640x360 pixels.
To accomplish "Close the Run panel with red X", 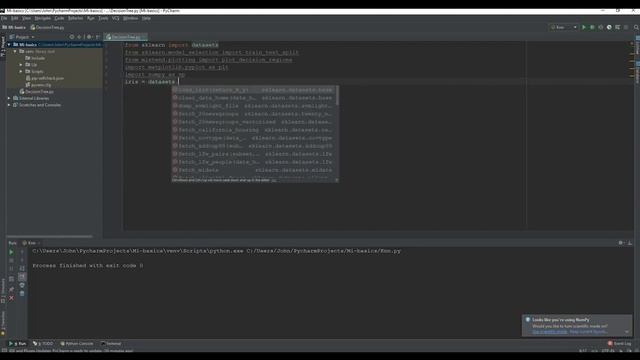I will click(11, 298).
